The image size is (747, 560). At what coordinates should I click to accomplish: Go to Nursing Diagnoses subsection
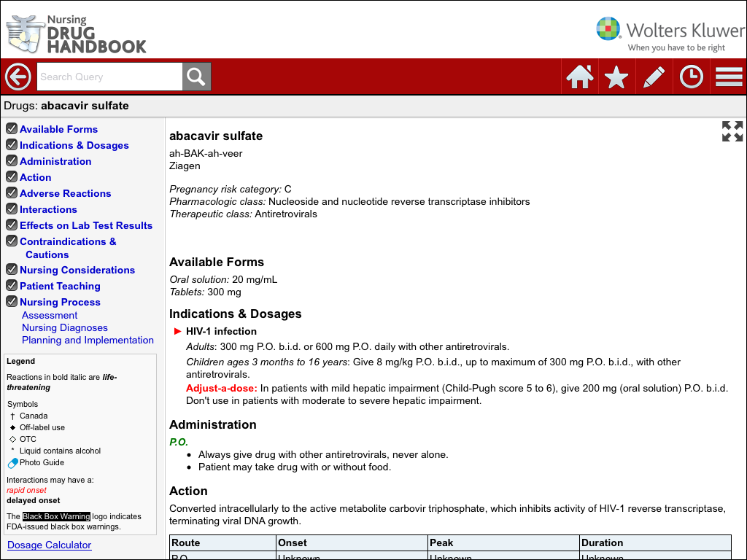(64, 327)
